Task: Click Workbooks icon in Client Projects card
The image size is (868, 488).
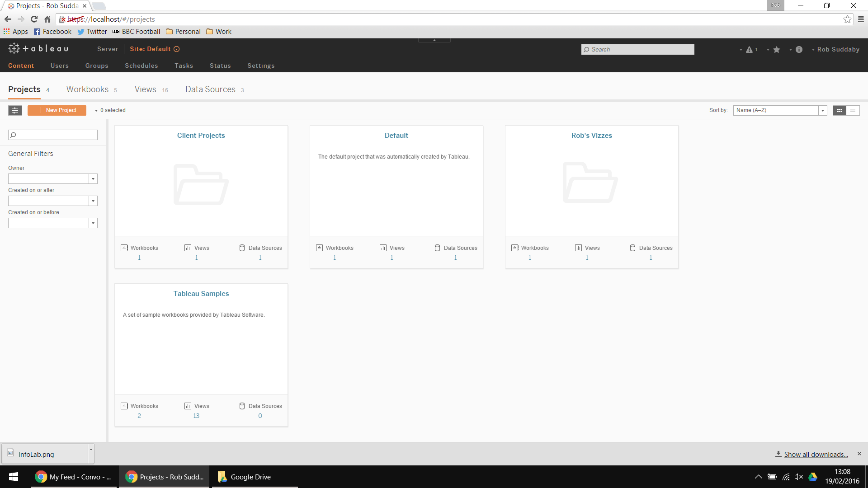Action: point(124,248)
